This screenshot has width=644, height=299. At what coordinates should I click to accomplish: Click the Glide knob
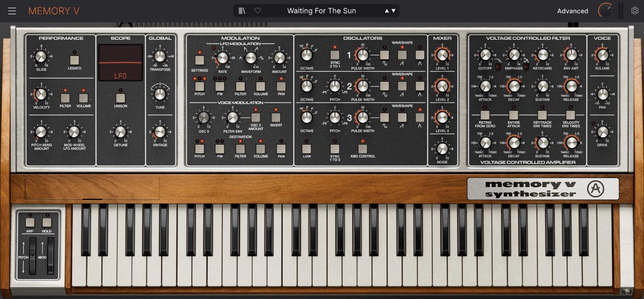tap(41, 56)
